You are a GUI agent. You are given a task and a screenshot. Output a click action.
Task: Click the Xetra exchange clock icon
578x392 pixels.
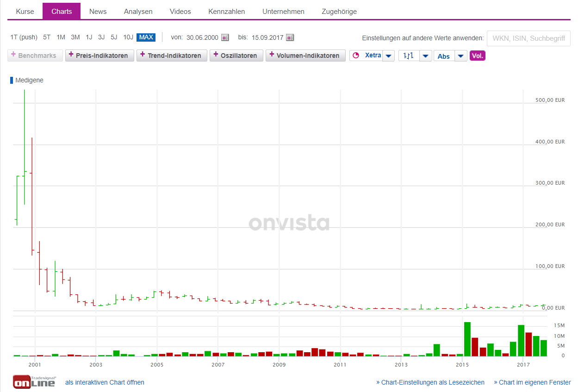[356, 56]
